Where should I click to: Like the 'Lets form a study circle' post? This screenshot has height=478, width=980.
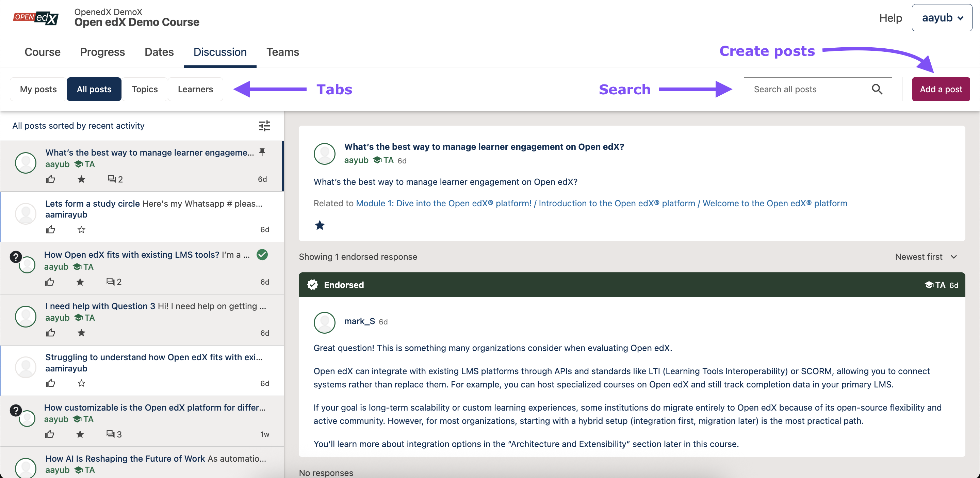51,229
